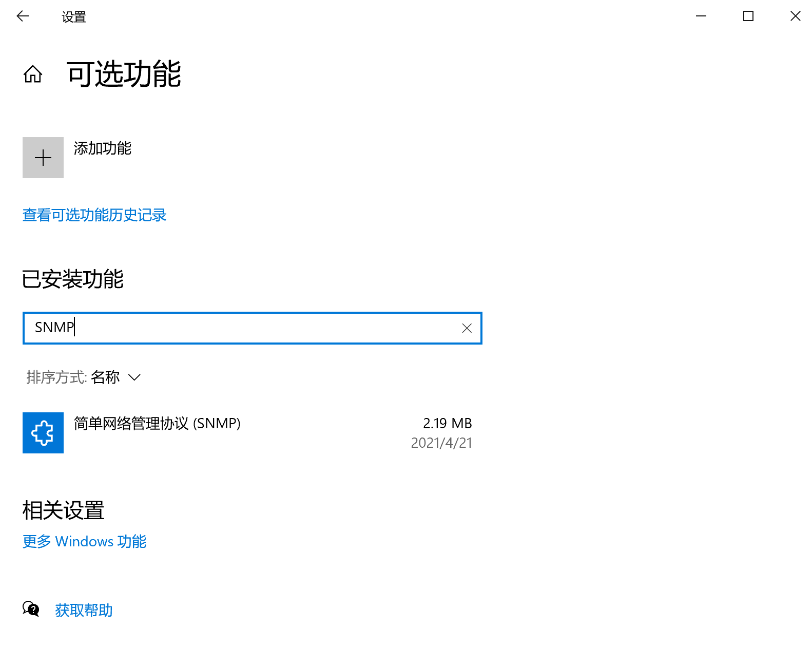Click the plus icon to add a feature

point(43,158)
